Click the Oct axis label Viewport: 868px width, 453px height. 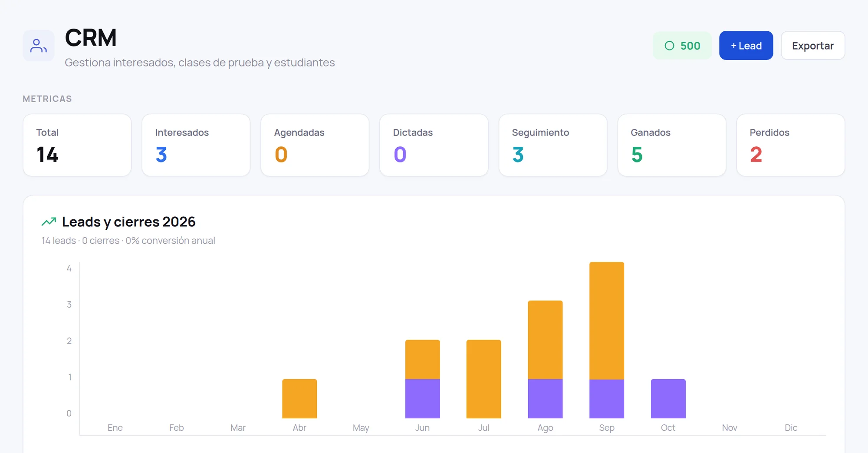click(x=668, y=428)
